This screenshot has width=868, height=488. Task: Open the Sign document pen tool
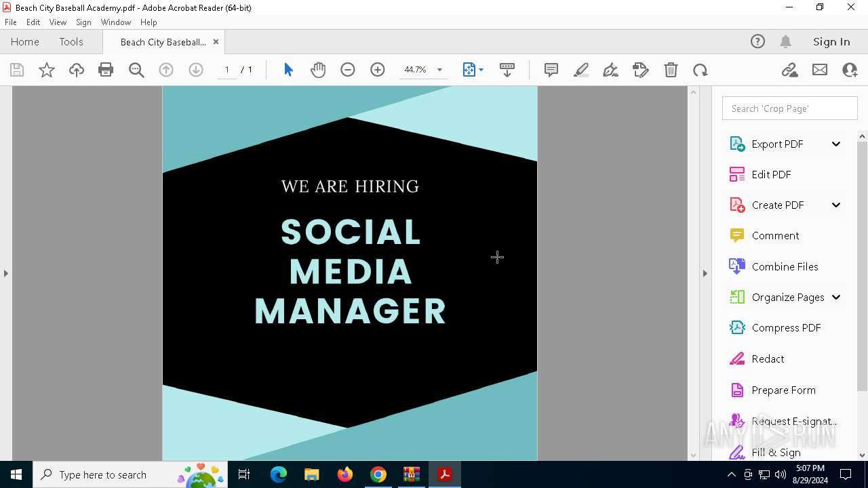click(611, 70)
